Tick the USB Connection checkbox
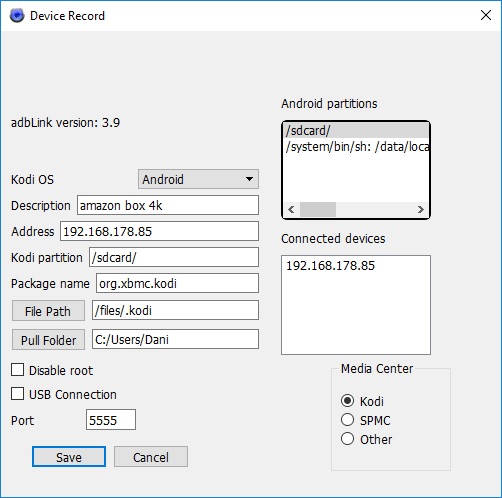The width and height of the screenshot is (502, 498). pyautogui.click(x=17, y=393)
